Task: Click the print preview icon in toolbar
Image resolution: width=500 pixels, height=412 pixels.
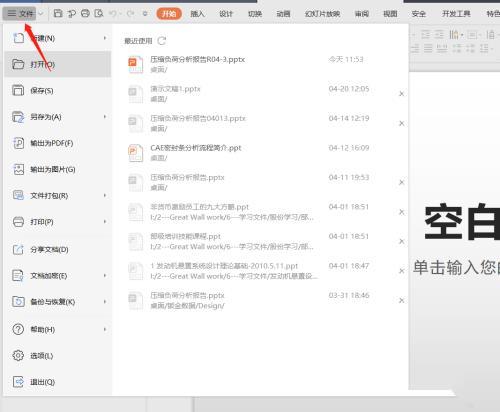Action: (x=99, y=13)
